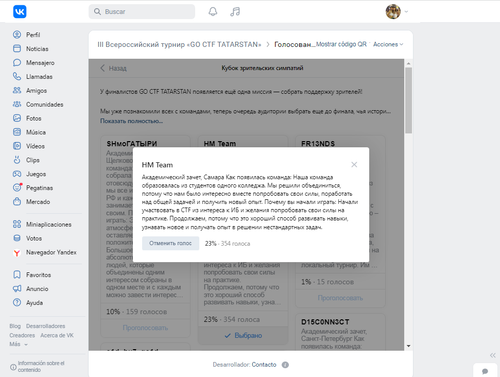Viewport: 500px width, 377px height.
Task: Open Comunidades in sidebar menu
Action: click(x=45, y=104)
